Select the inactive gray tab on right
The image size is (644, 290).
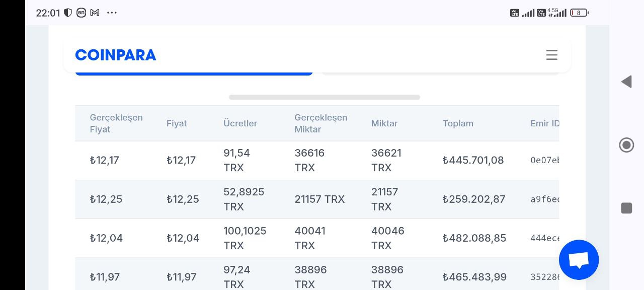tap(440, 74)
